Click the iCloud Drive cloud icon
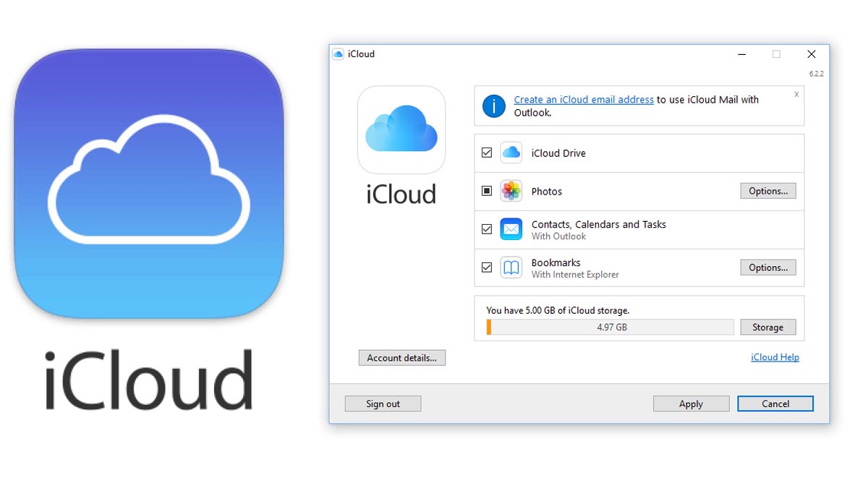This screenshot has width=868, height=488. click(x=511, y=153)
